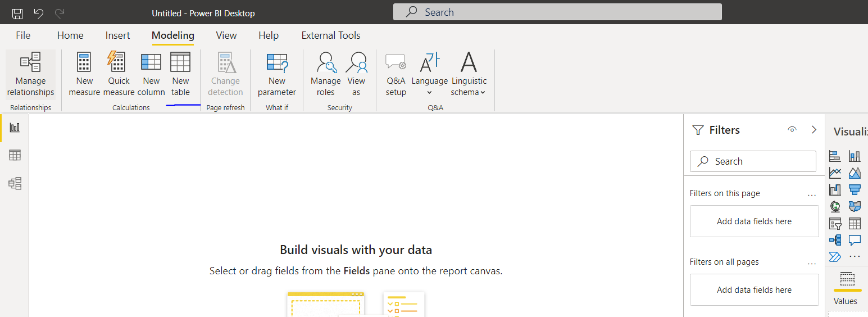Select the stacked column chart visual

pyautogui.click(x=855, y=156)
